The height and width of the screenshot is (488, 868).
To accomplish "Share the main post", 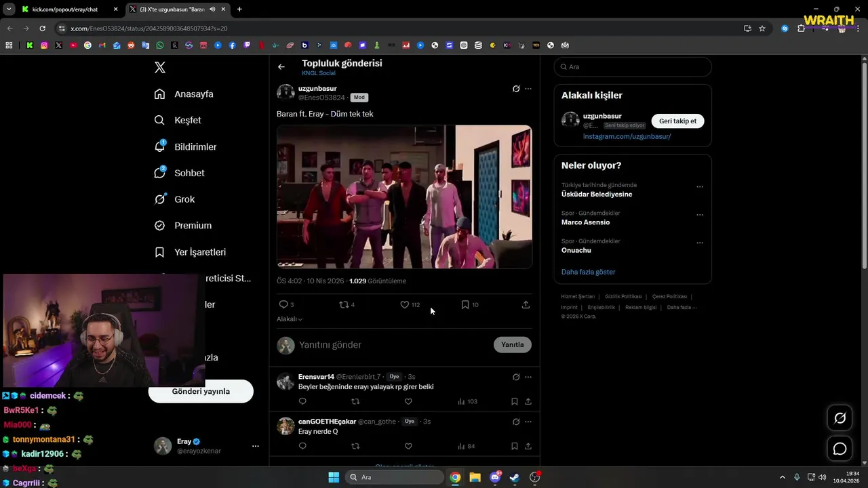I will click(x=526, y=304).
